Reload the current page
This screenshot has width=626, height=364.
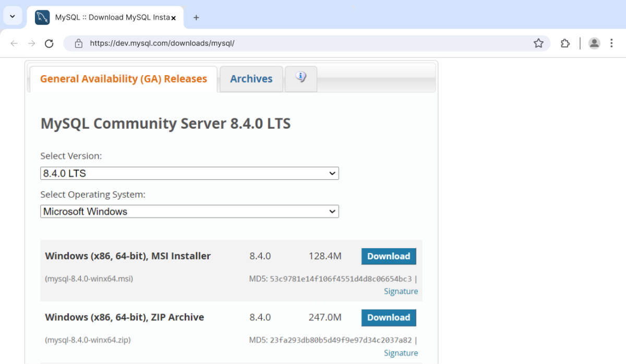tap(49, 43)
